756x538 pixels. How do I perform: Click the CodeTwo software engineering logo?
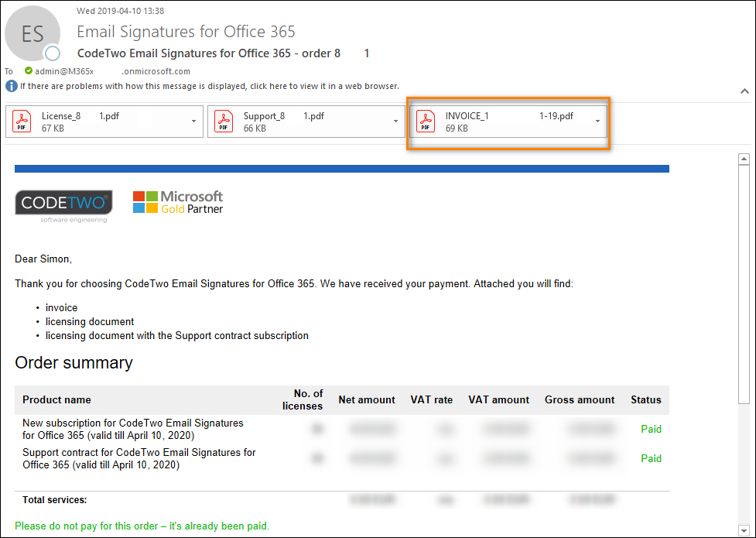(x=63, y=203)
